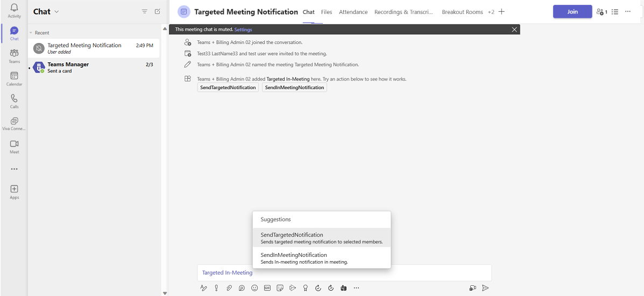Screen dimensions: 644x296
Task: Open the Apps store icon
Action: coord(14,191)
